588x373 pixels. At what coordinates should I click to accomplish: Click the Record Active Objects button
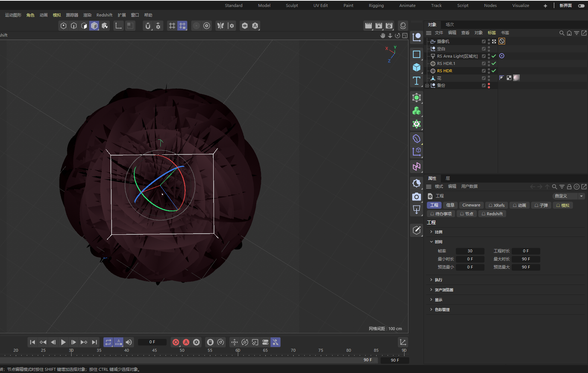[x=176, y=342]
